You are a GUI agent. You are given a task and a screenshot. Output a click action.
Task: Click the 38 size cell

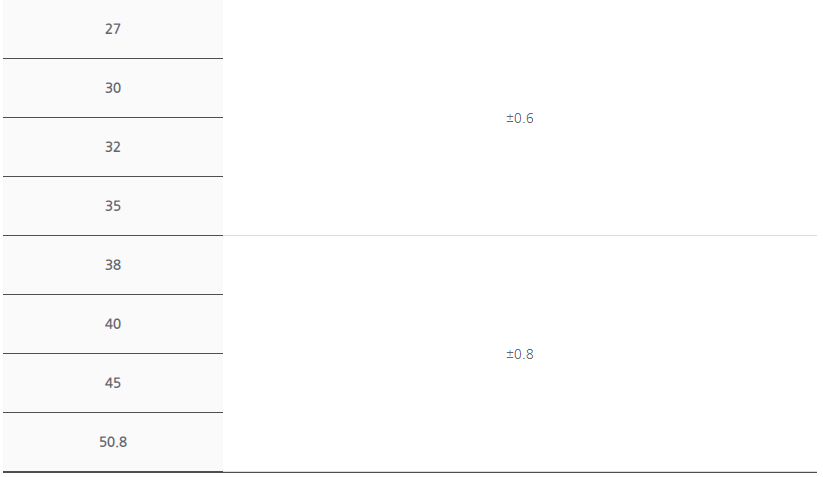113,265
